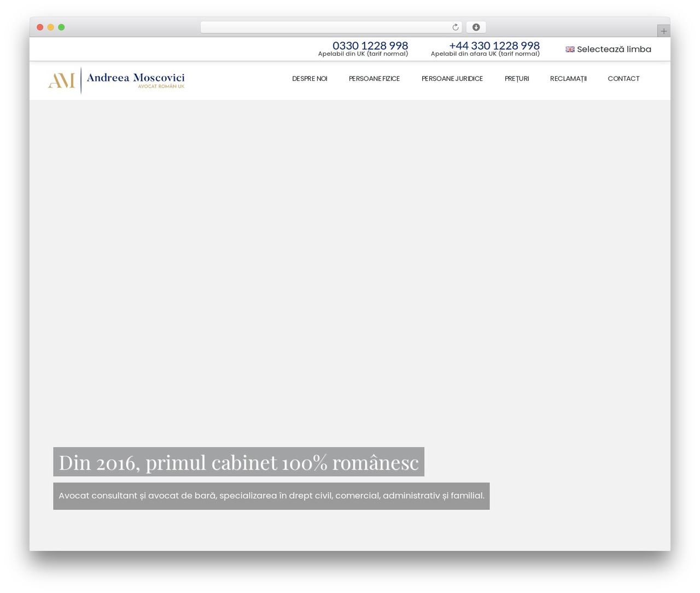700x593 pixels.
Task: Click the browser address bar
Action: (x=331, y=27)
